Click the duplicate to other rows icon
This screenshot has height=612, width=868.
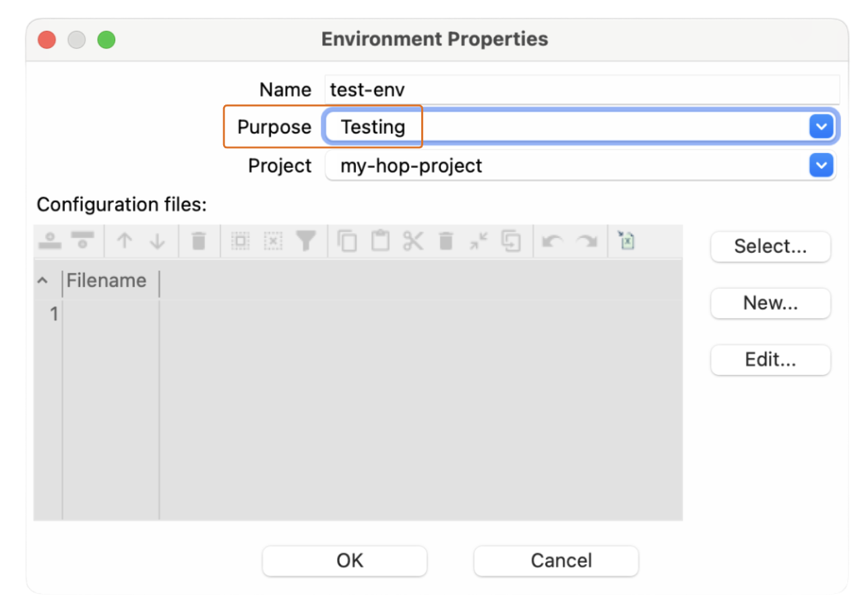512,241
